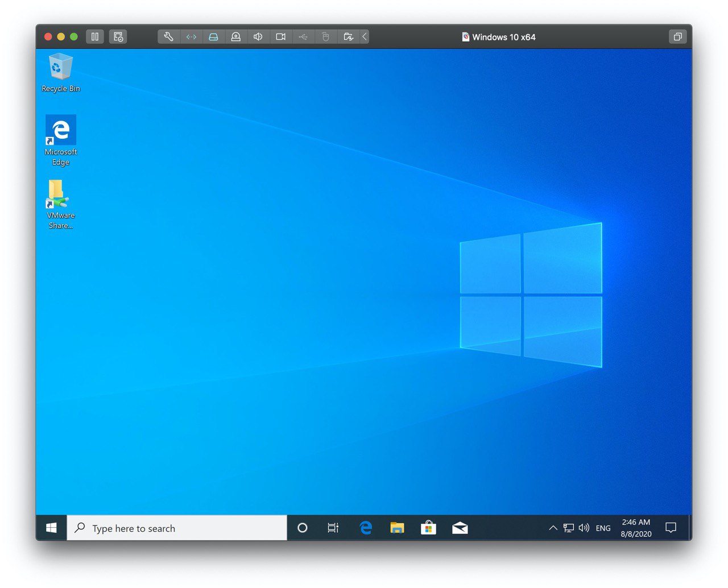Select the Recycle Bin desktop icon
The height and width of the screenshot is (588, 728).
[x=61, y=73]
